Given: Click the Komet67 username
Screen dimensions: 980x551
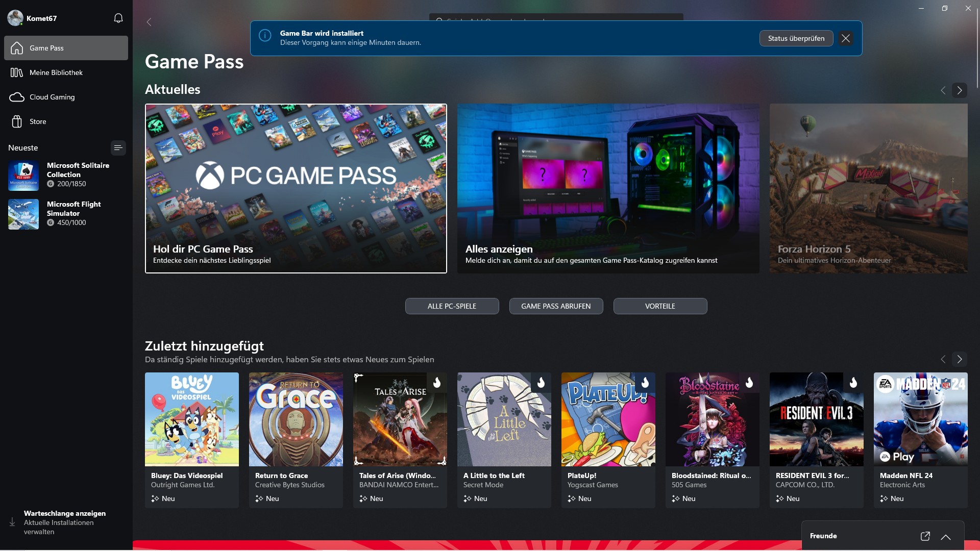Looking at the screenshot, I should click(x=41, y=18).
